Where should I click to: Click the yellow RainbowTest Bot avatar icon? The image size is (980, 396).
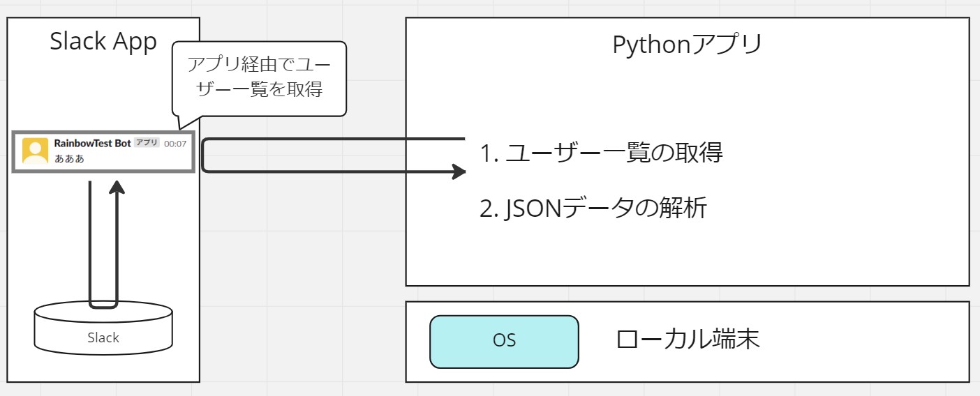click(x=35, y=150)
